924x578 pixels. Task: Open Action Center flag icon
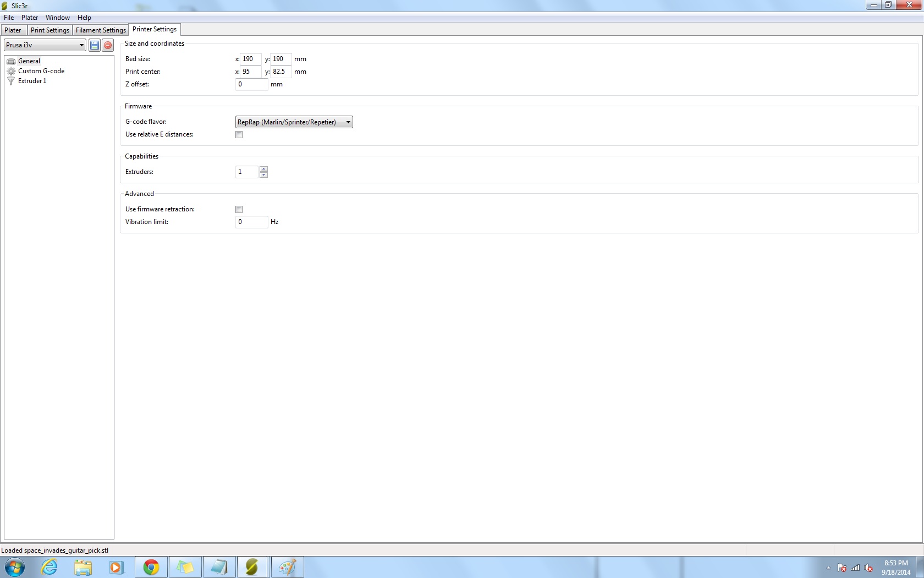coord(842,568)
